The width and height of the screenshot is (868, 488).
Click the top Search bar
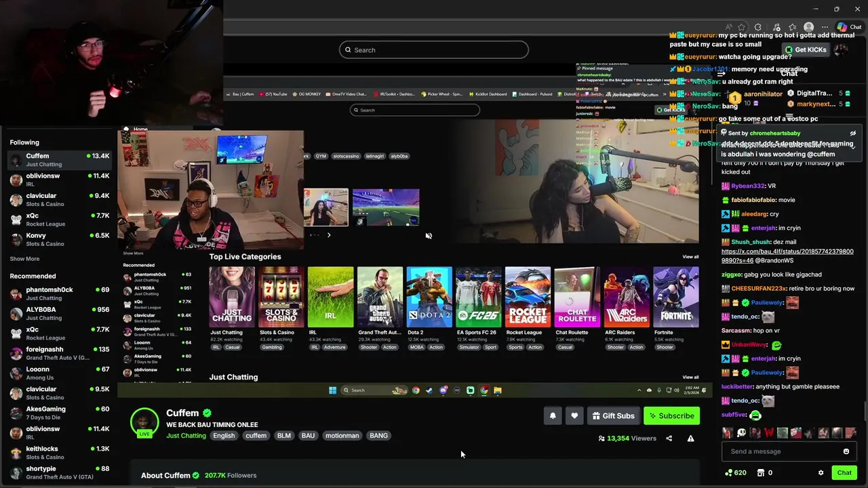coord(434,50)
